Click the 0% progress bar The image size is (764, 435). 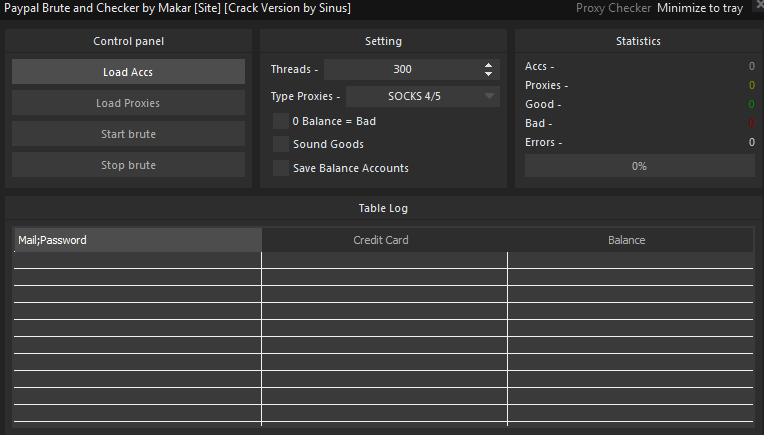tap(639, 166)
